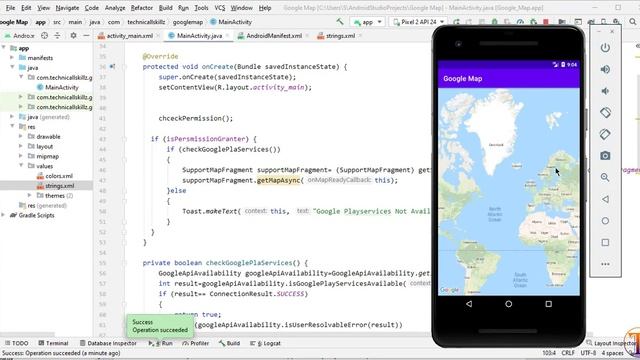Close the AndroidManifest.xml tab
The height and width of the screenshot is (360, 640).
click(307, 36)
